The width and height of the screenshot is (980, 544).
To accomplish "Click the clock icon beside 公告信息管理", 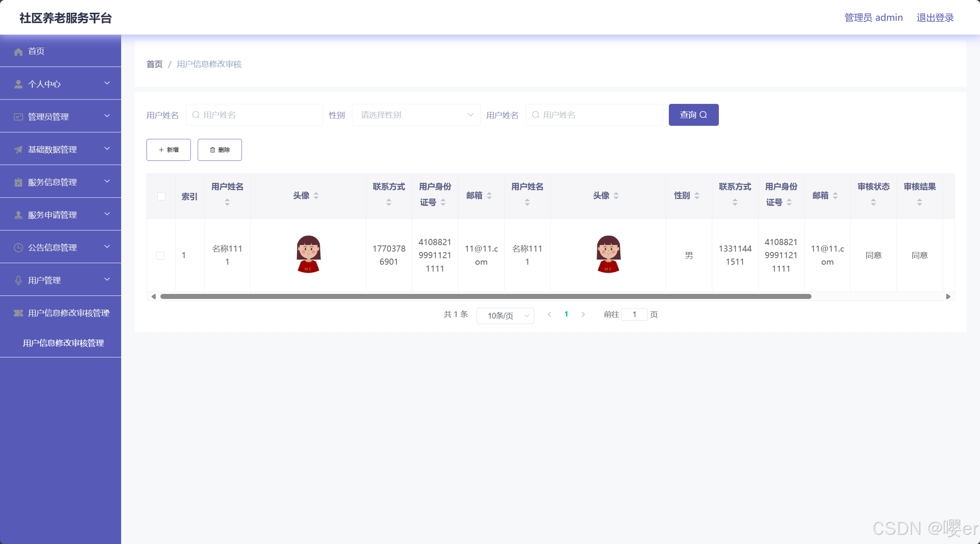I will coord(18,248).
